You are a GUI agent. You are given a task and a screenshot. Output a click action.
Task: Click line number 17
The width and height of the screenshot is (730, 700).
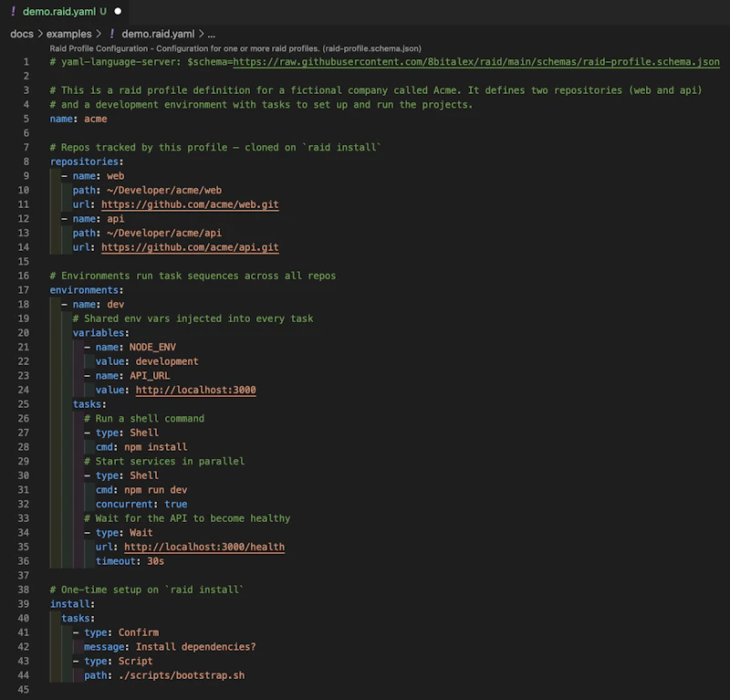pos(24,289)
